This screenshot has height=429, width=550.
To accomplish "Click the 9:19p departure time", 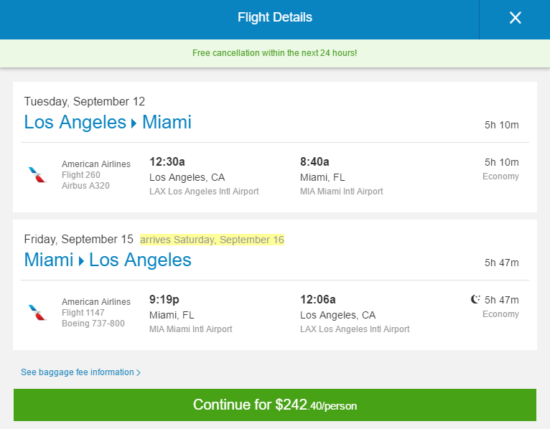I will pos(164,300).
